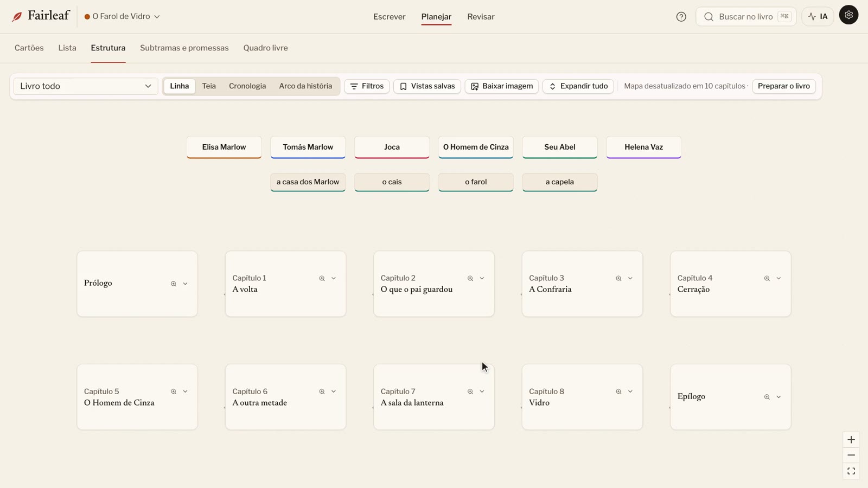
Task: Expand the Prólogo card chevron
Action: (185, 284)
